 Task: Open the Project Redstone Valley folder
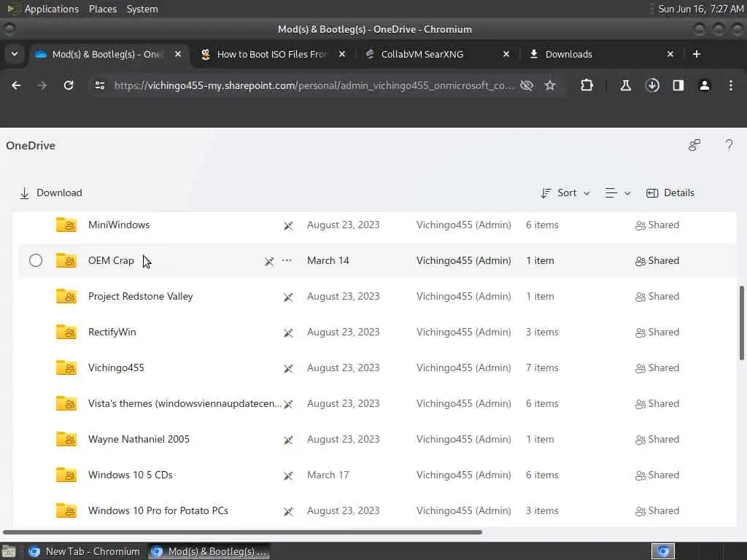(141, 296)
